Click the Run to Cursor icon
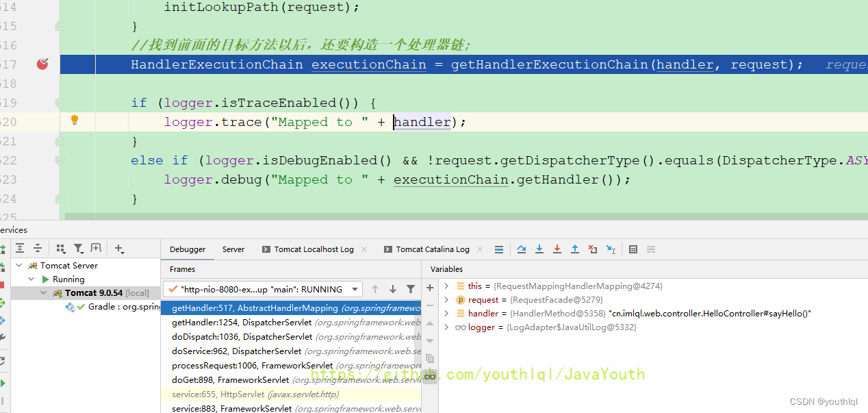 click(611, 249)
